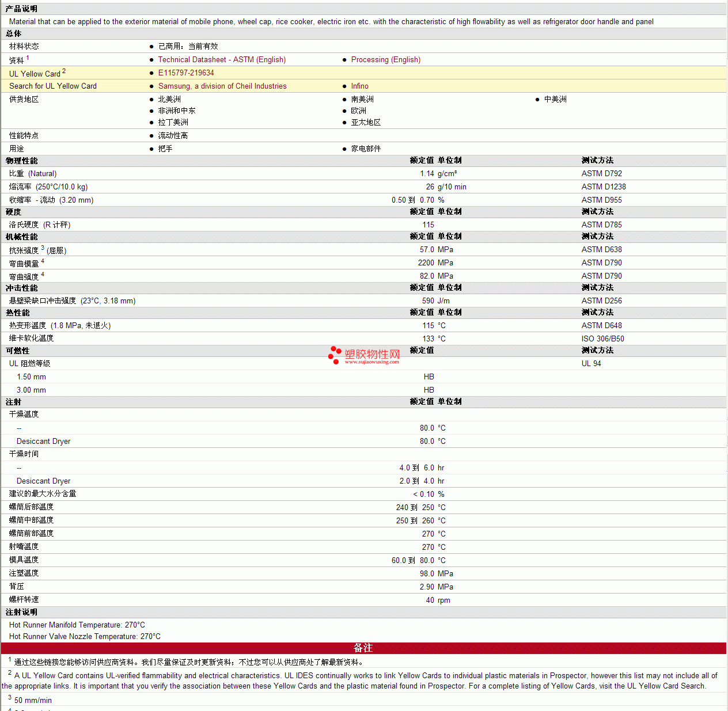
Task: Select the 产品说明 section header
Action: pyautogui.click(x=21, y=9)
